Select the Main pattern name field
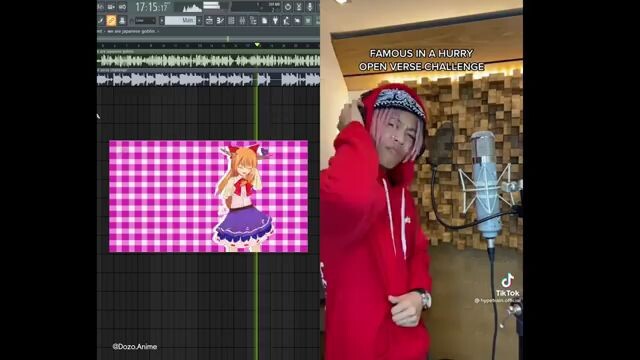 point(180,20)
